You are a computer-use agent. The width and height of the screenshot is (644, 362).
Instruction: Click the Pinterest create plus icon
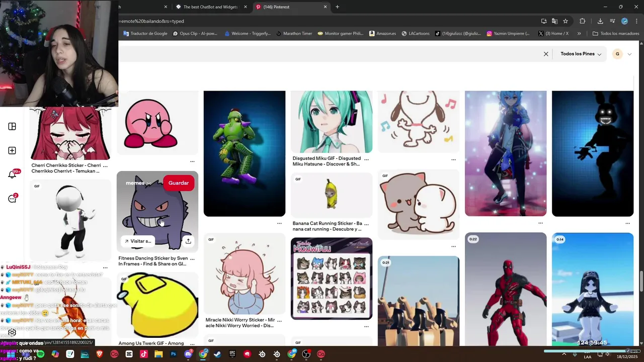coord(12,151)
